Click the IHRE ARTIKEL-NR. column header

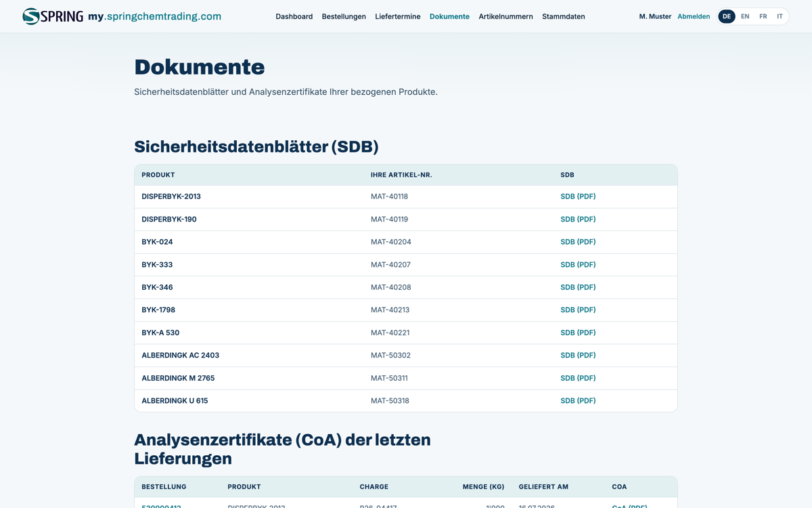click(x=401, y=175)
